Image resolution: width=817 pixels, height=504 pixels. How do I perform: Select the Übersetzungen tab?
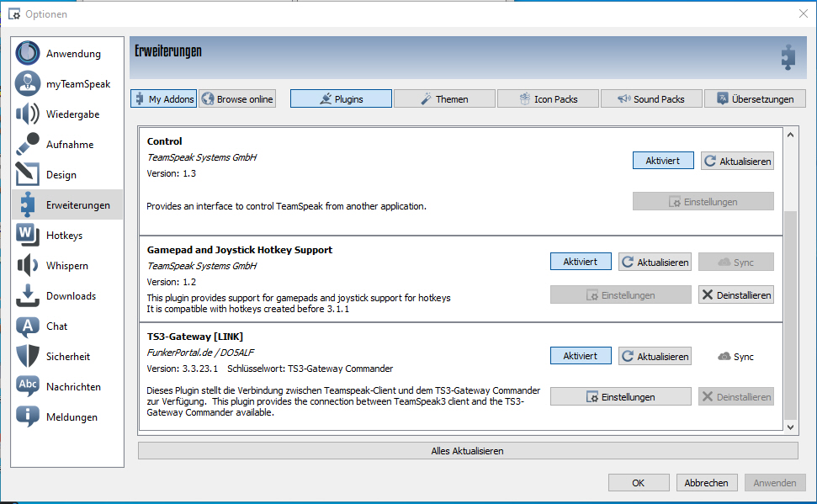755,98
